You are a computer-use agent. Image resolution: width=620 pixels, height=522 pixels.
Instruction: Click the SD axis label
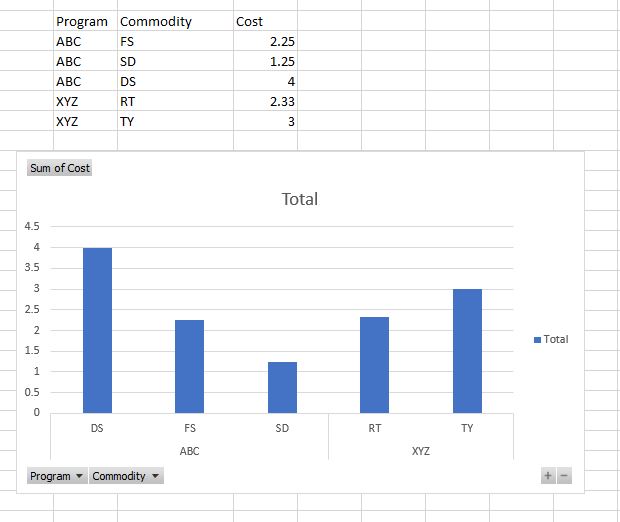(282, 428)
